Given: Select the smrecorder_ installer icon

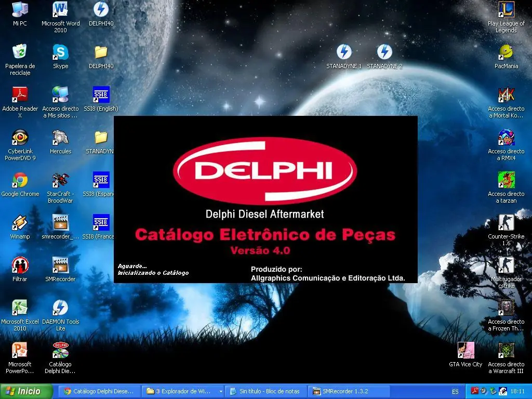Looking at the screenshot, I should click(60, 227).
